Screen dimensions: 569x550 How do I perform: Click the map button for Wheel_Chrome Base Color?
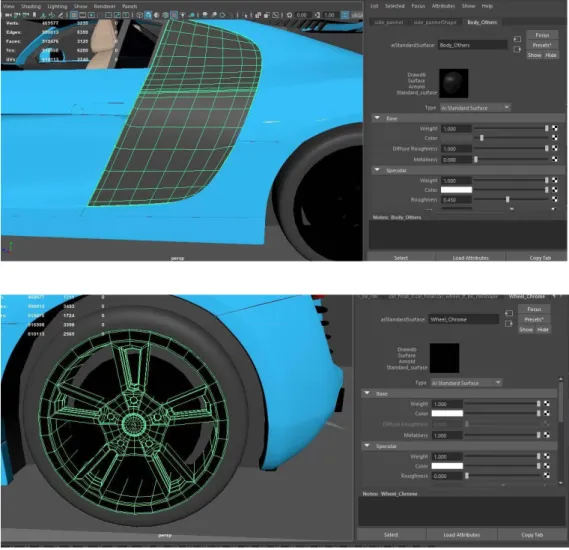coord(547,413)
